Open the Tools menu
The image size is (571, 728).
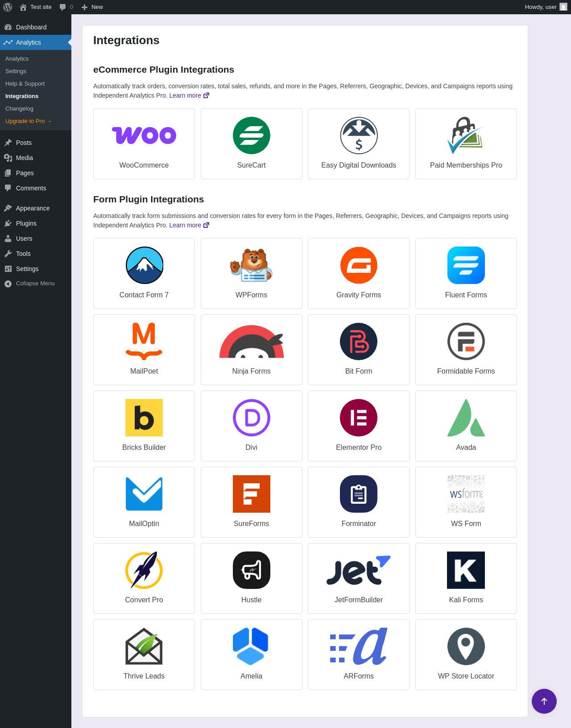point(36,254)
